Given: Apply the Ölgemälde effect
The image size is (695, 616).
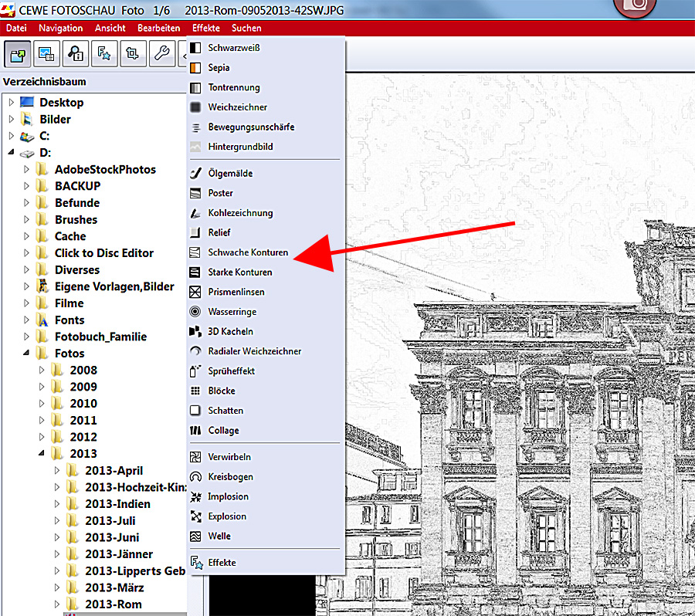Looking at the screenshot, I should 229,174.
